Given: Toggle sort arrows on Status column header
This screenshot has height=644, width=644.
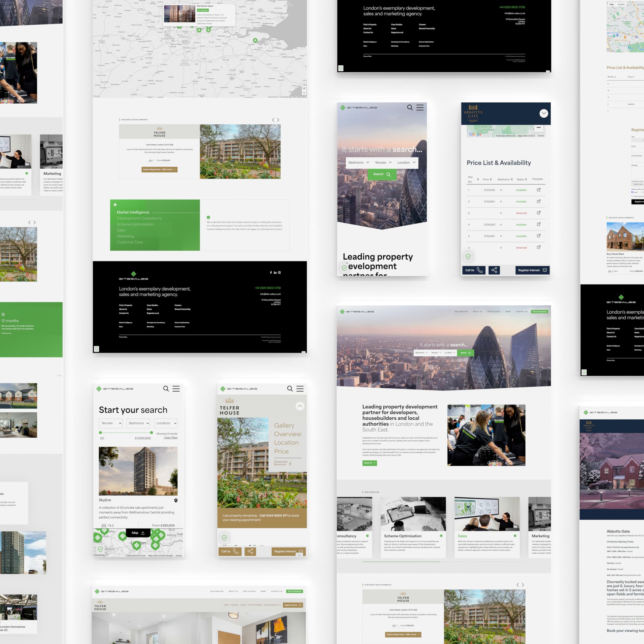Looking at the screenshot, I should tap(526, 179).
